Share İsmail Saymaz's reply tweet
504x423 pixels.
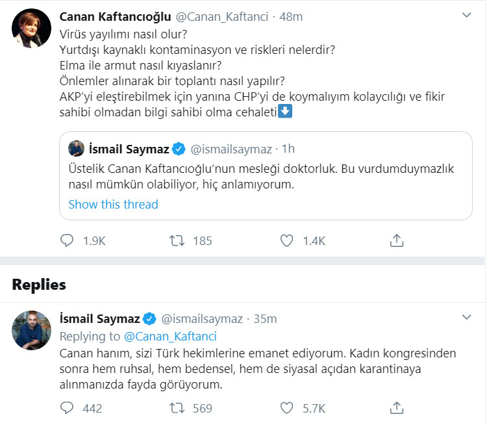click(396, 408)
